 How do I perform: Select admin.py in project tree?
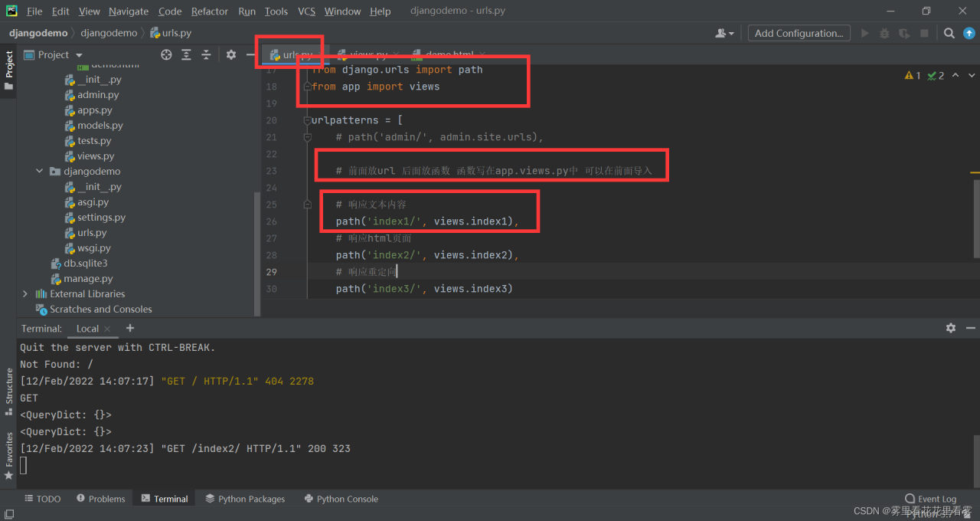(98, 95)
